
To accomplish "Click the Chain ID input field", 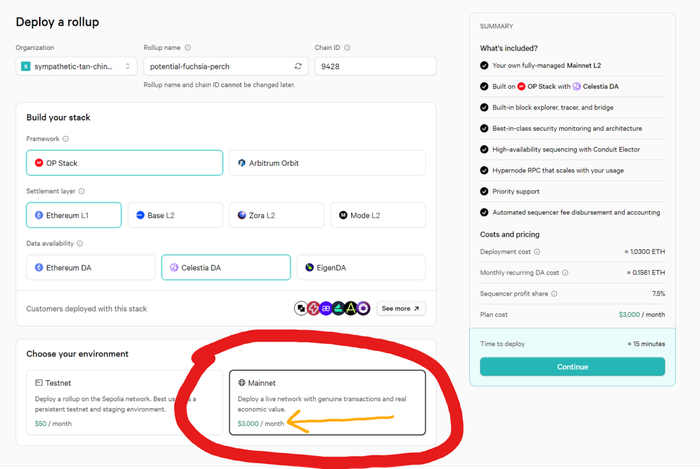I will click(375, 66).
